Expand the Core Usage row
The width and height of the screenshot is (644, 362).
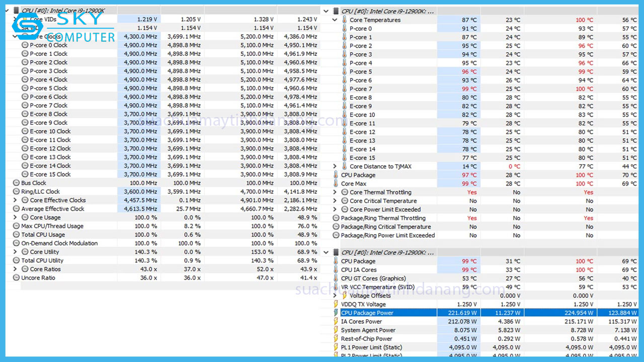(15, 217)
